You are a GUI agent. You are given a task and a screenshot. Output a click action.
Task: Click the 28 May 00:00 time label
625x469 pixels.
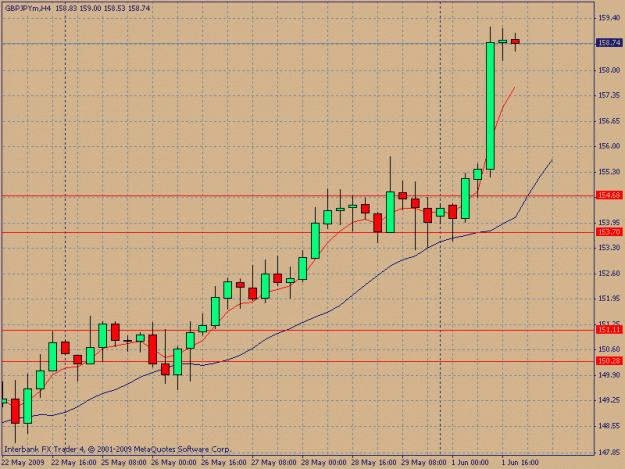(324, 463)
